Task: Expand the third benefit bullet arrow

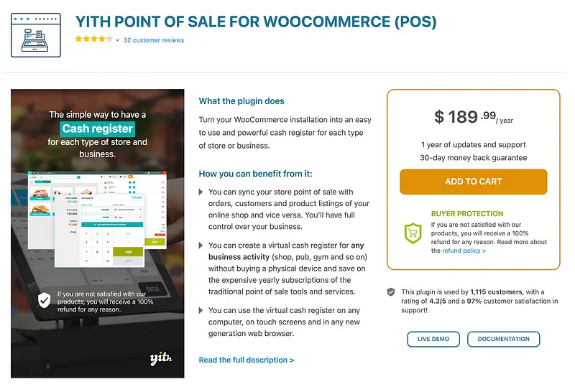Action: pyautogui.click(x=201, y=310)
